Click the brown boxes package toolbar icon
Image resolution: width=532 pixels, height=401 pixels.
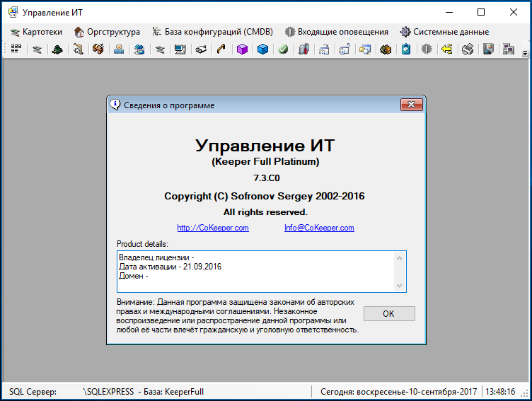click(386, 50)
